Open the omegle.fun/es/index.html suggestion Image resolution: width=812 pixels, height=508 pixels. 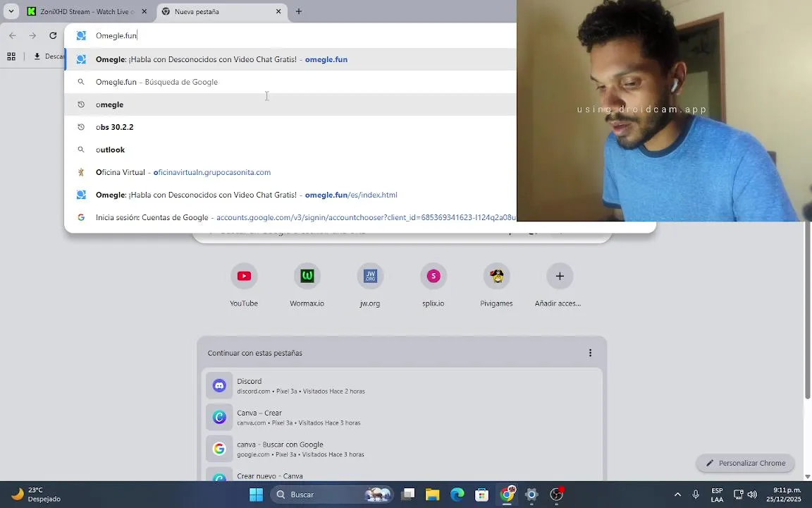coord(290,195)
